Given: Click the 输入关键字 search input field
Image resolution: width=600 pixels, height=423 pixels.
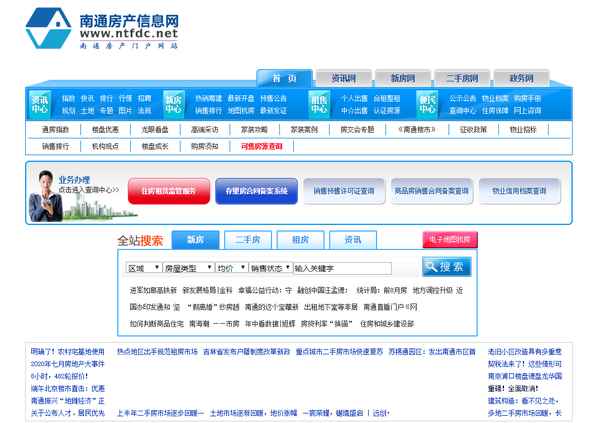Looking at the screenshot, I should (355, 268).
